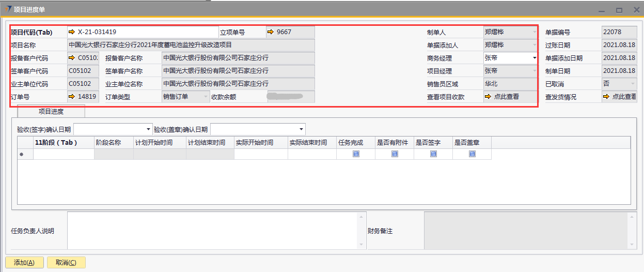The height and width of the screenshot is (272, 644).
Task: Toggle the 是否签字 checkbox
Action: coord(433,154)
